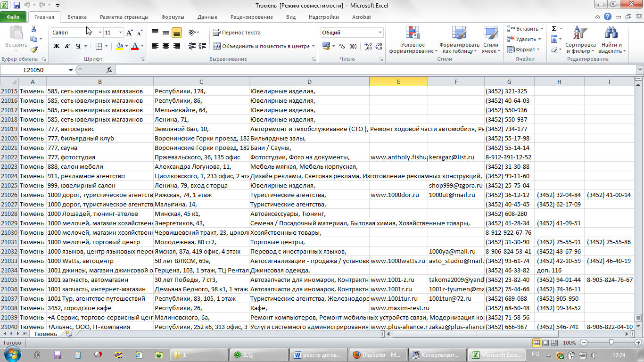Apply the red font color A
Viewport: 644px width, 362px height.
tap(135, 46)
